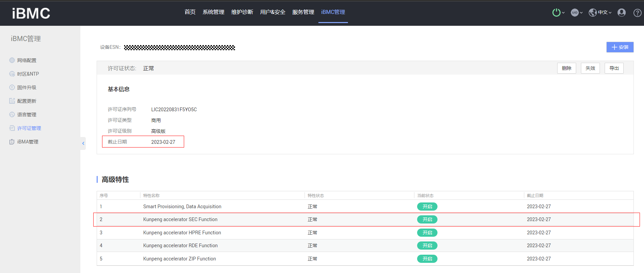Click the 特性名称 column header
Viewport: 644px width, 273px height.
[x=151, y=196]
